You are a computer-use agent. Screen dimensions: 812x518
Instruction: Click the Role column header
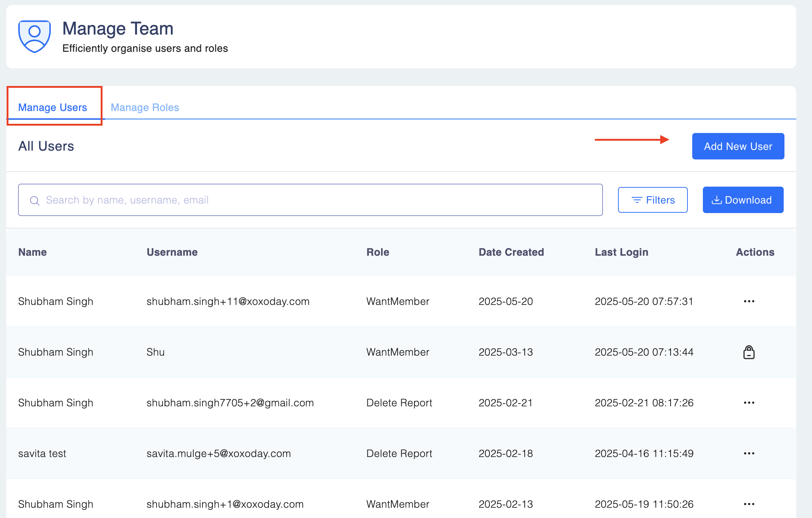click(378, 252)
